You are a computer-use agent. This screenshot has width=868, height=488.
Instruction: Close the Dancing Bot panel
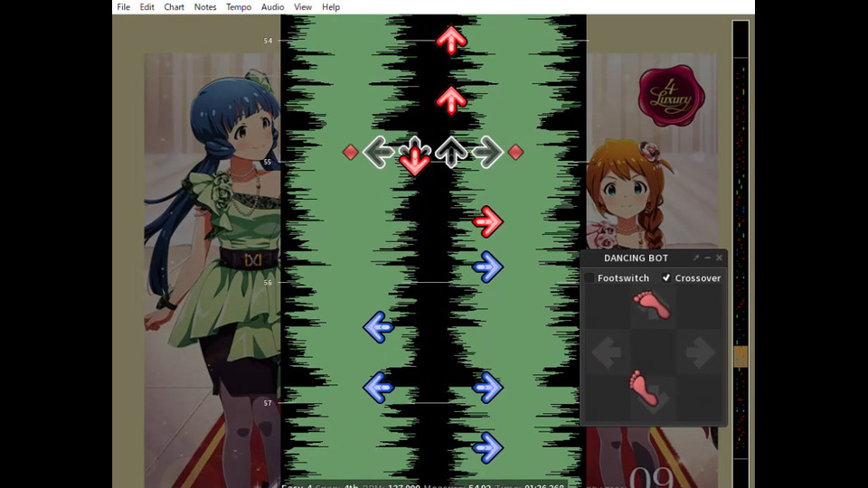coord(719,258)
